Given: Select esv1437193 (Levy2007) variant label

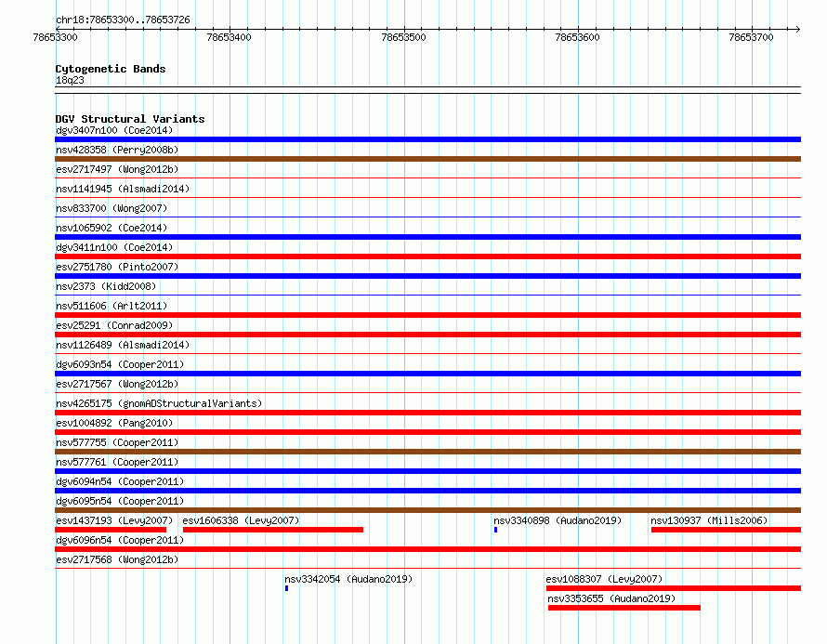Looking at the screenshot, I should coord(114,520).
